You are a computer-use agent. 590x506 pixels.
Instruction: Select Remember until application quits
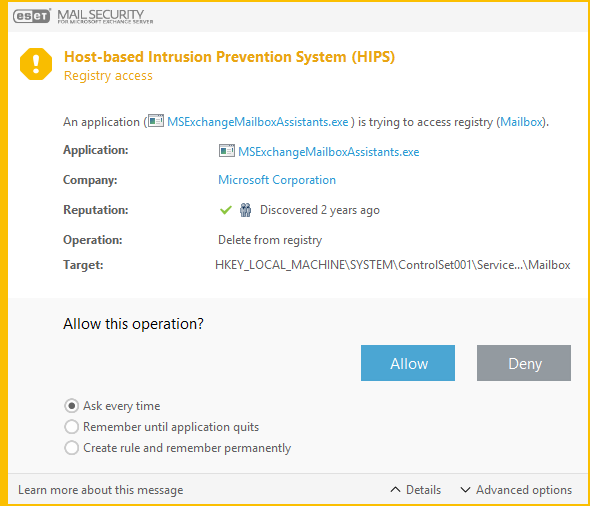[x=71, y=427]
